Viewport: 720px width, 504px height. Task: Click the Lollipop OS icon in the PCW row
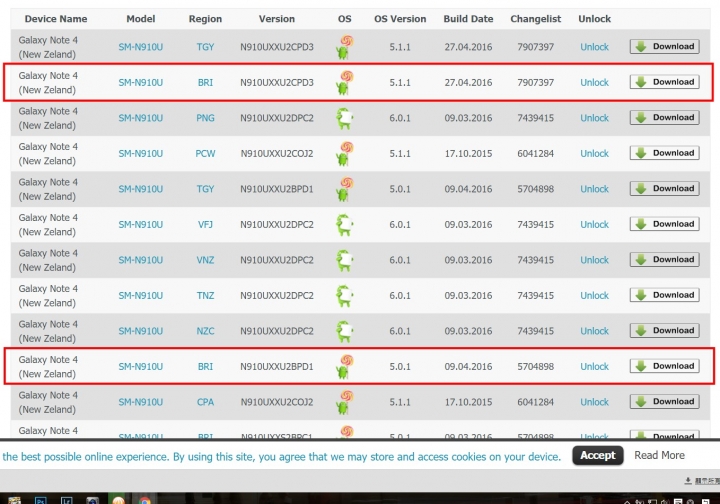(344, 154)
